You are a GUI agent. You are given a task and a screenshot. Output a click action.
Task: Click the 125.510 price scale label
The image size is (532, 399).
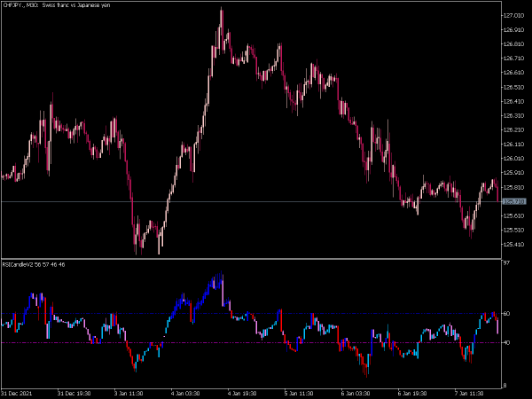514,230
